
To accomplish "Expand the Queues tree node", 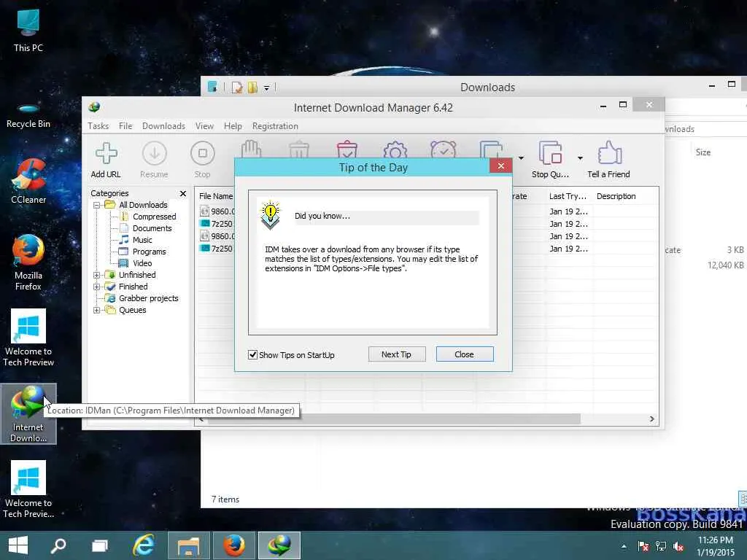I will tap(97, 310).
